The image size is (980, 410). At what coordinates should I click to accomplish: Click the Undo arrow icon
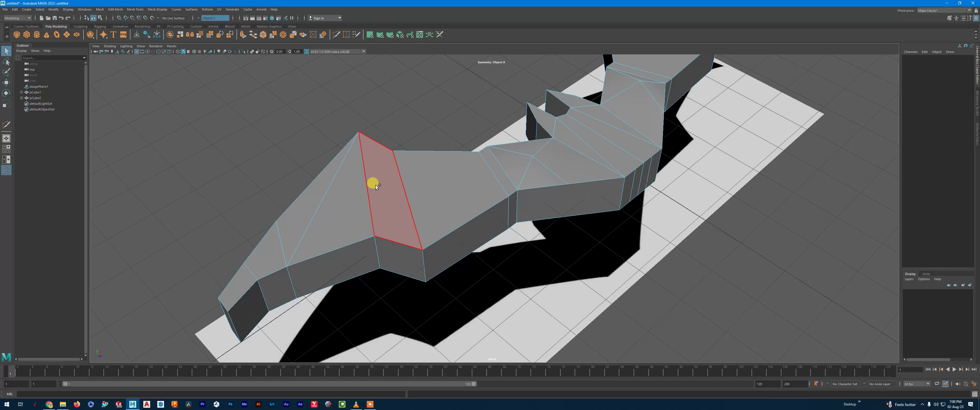(x=61, y=18)
